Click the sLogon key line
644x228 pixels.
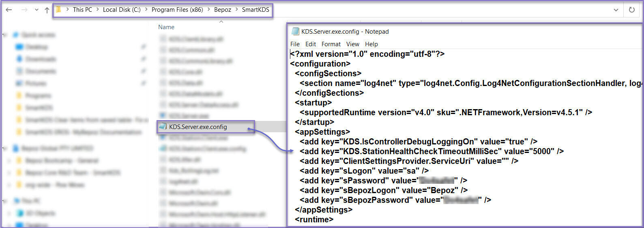(364, 171)
